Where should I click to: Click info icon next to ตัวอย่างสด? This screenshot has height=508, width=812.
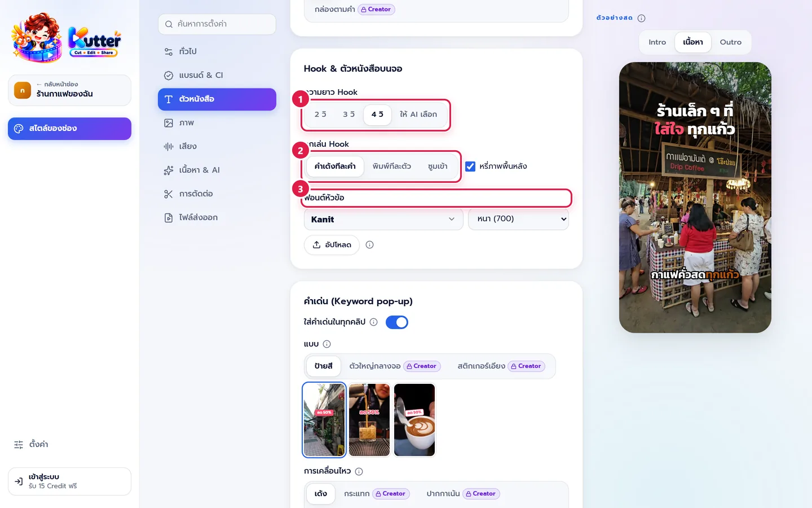pyautogui.click(x=641, y=18)
